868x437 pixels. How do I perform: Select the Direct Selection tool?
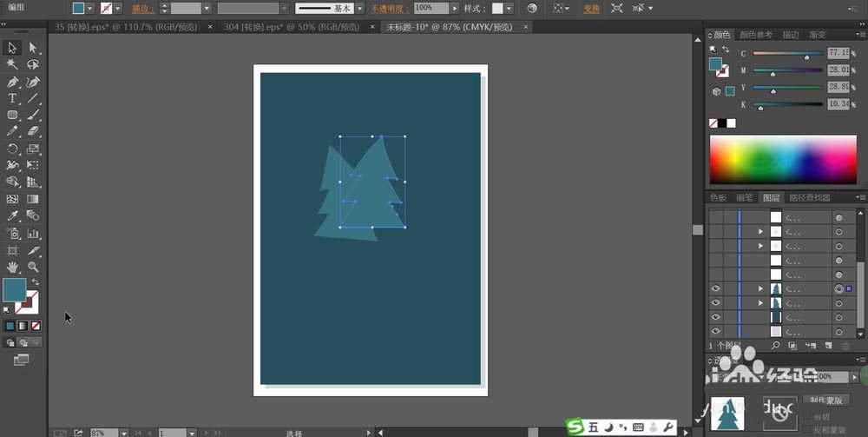pyautogui.click(x=33, y=48)
